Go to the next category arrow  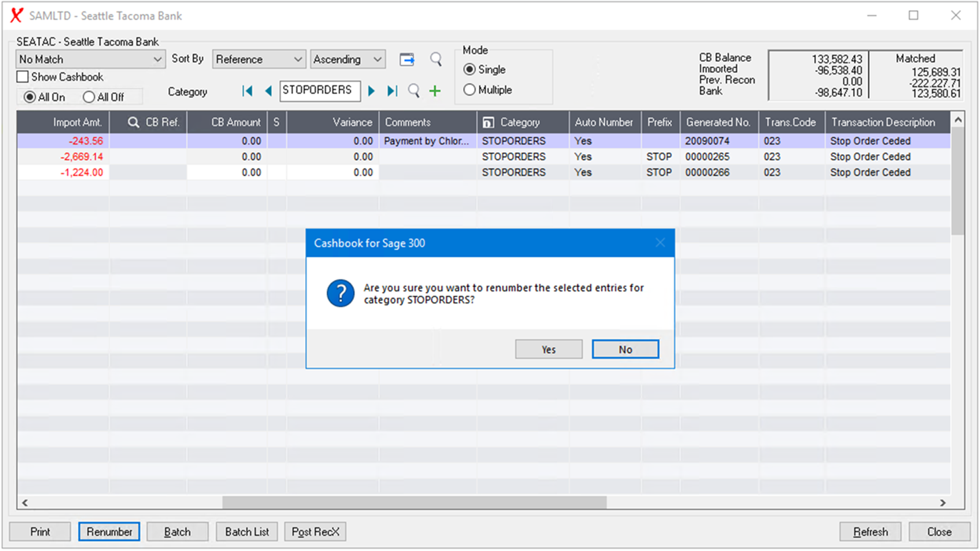coord(372,91)
